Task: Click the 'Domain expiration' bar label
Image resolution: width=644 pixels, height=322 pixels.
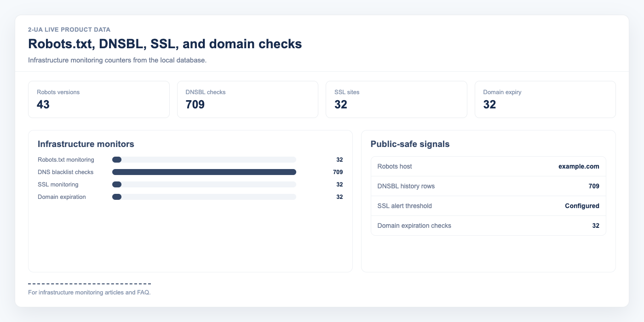Action: click(x=62, y=197)
